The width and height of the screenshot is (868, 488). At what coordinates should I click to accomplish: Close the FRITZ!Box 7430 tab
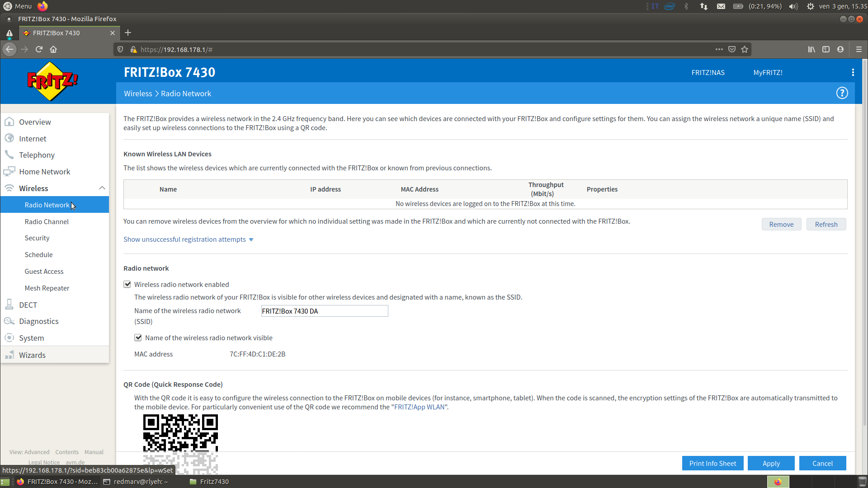(x=113, y=33)
